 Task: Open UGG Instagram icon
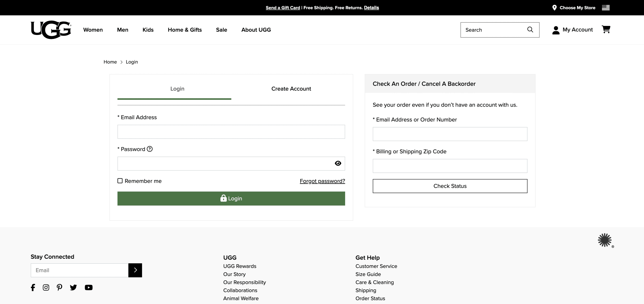(x=46, y=287)
